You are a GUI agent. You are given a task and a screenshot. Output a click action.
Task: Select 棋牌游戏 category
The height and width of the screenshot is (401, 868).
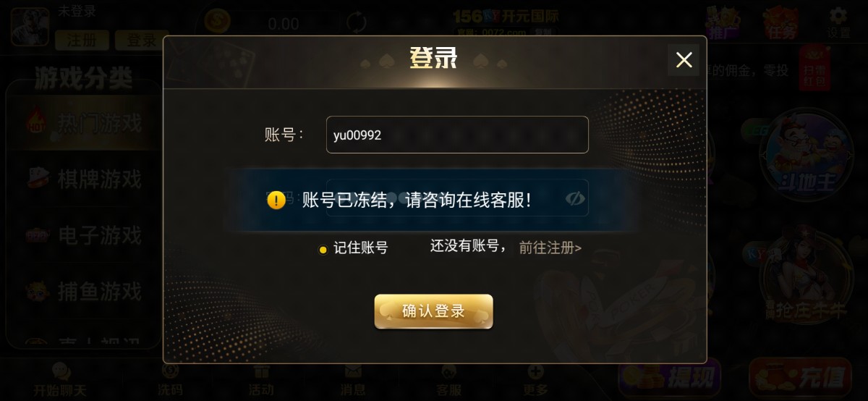[x=84, y=179]
